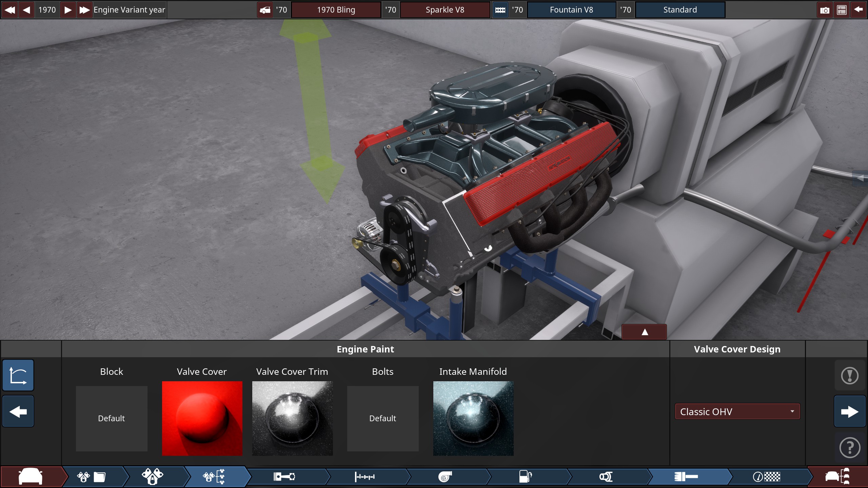The width and height of the screenshot is (868, 488).
Task: Choose the Intake Manifold teal swatch
Action: (473, 418)
